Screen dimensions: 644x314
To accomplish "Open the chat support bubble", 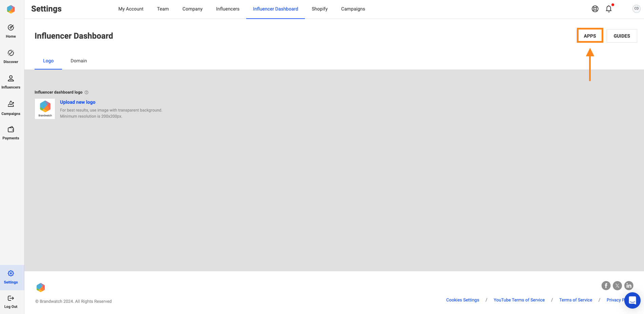I will click(632, 300).
